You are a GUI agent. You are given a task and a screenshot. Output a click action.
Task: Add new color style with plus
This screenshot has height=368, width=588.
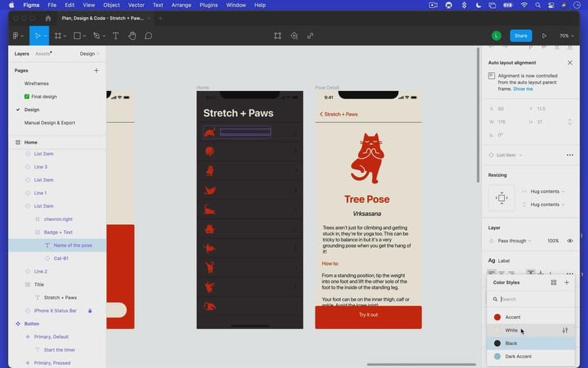pos(567,283)
